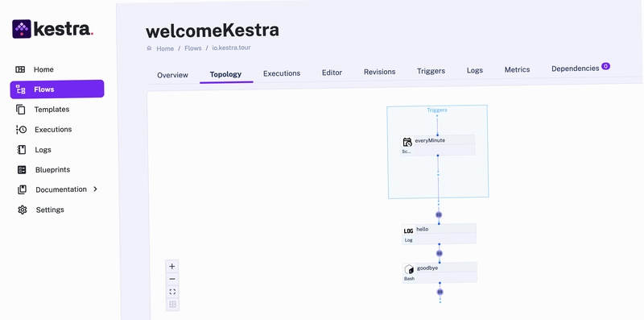Select the hello task node
644x320 pixels.
click(439, 234)
